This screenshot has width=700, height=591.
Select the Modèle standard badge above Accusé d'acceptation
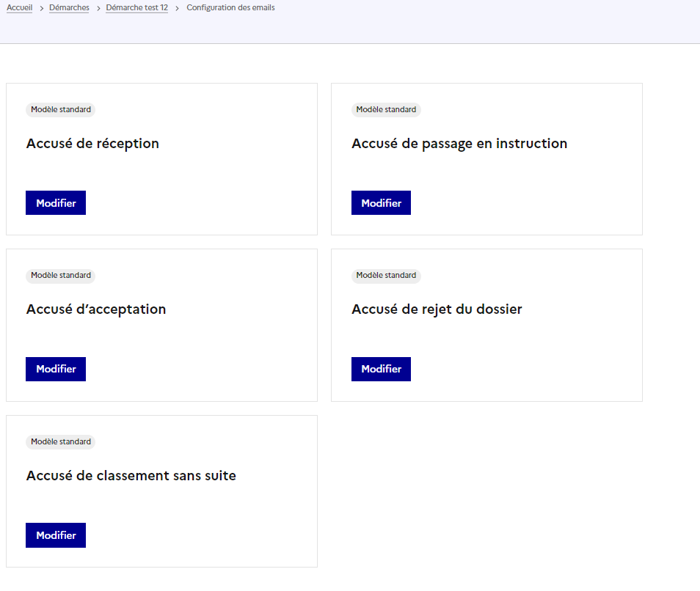61,276
